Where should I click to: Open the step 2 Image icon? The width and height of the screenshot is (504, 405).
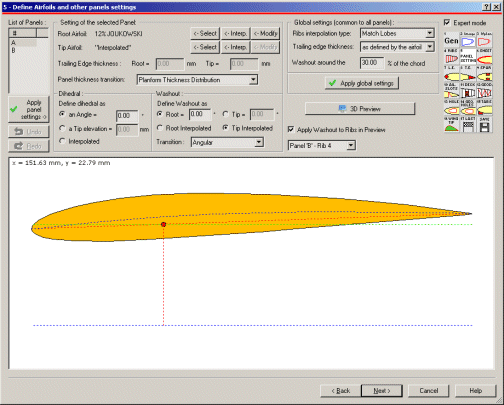pyautogui.click(x=468, y=41)
